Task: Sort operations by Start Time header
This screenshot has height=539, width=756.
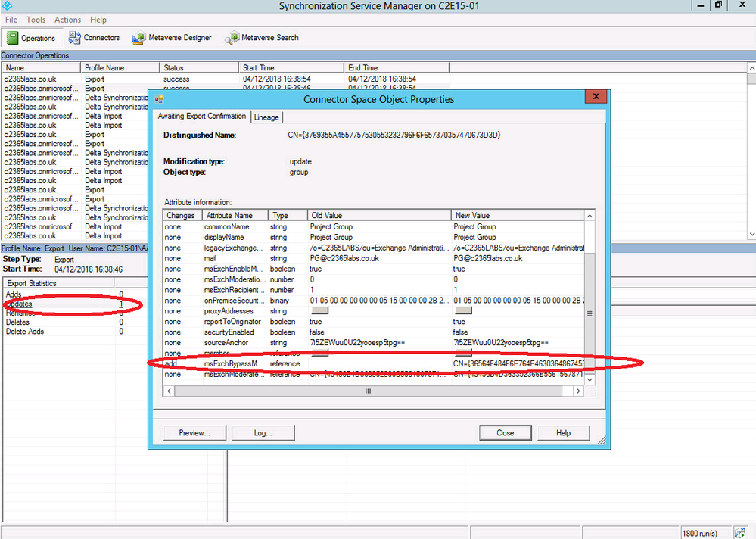Action: [291, 67]
